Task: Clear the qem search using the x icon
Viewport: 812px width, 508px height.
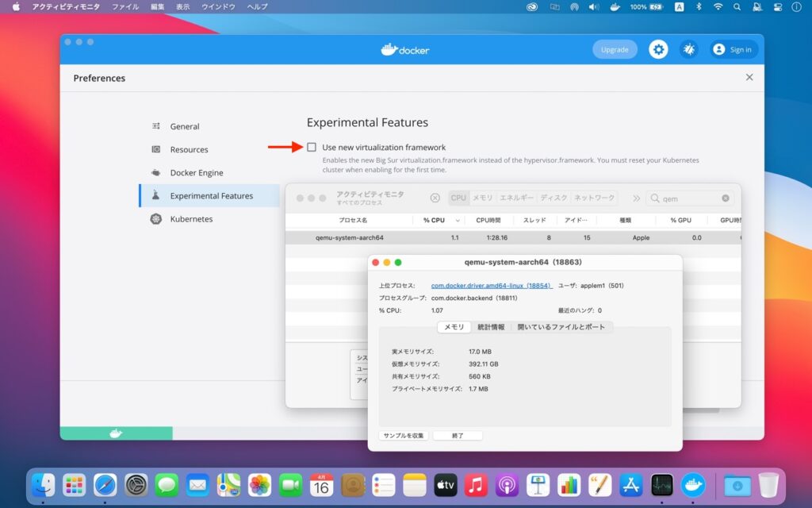Action: point(725,198)
